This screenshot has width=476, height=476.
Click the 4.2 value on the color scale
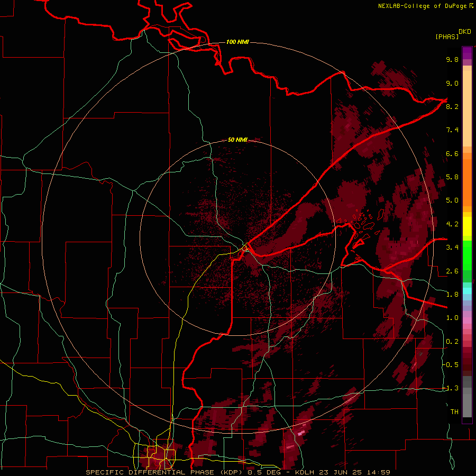point(452,224)
